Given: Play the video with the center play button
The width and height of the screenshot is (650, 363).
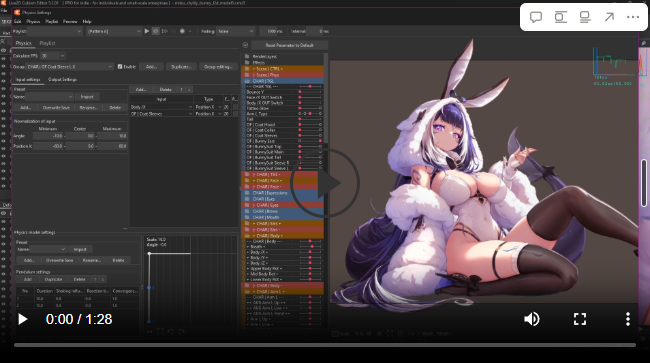Looking at the screenshot, I should (x=325, y=183).
